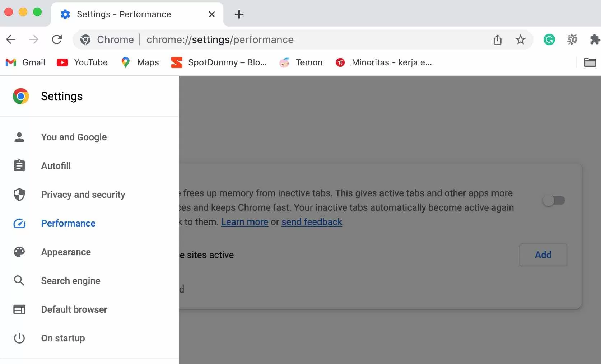Open the Temon bookmark
The width and height of the screenshot is (601, 364).
(x=301, y=62)
